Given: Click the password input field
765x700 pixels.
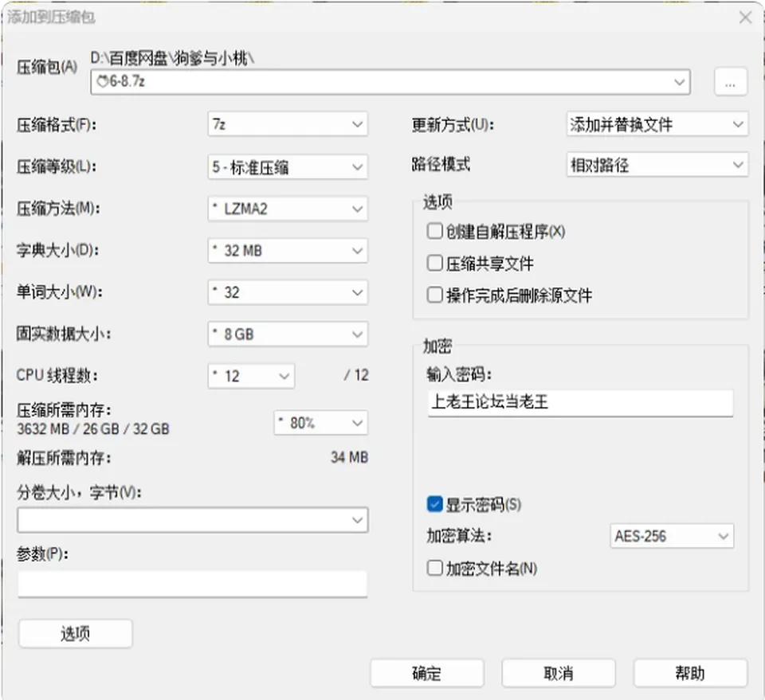Looking at the screenshot, I should [x=581, y=403].
